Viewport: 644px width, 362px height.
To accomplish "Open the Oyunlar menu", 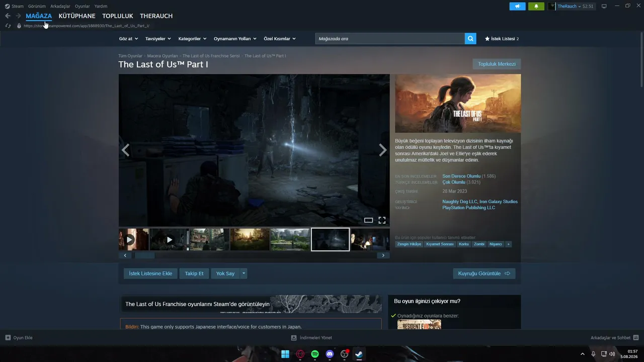I will tap(83, 6).
